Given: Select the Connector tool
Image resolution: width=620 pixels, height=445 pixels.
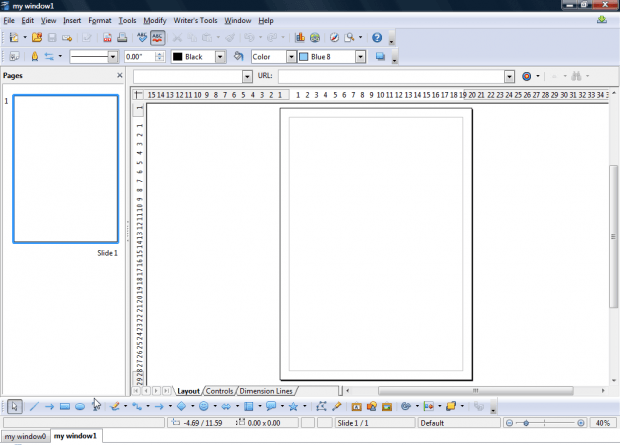Looking at the screenshot, I should pos(137,406).
